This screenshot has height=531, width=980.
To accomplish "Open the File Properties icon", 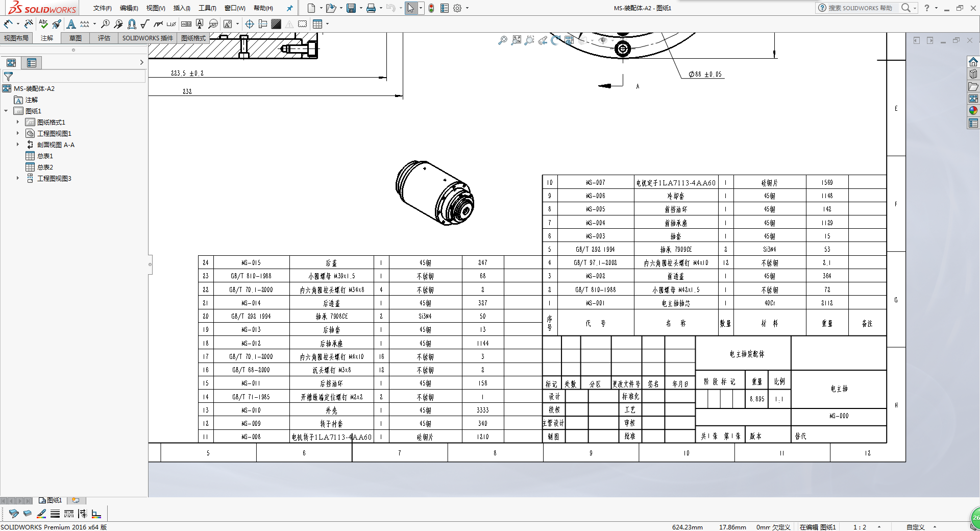I will coord(445,8).
